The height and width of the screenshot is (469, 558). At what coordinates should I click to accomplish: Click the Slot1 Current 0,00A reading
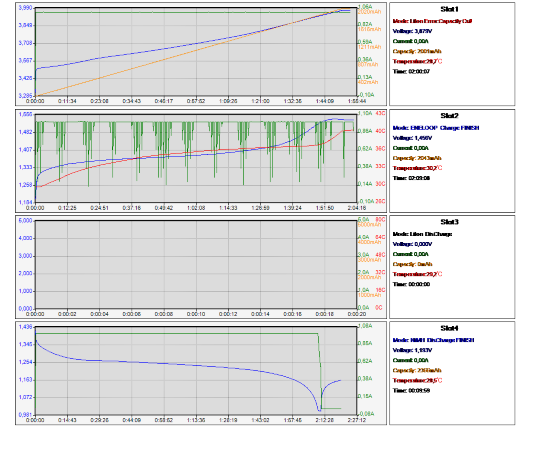click(x=411, y=41)
